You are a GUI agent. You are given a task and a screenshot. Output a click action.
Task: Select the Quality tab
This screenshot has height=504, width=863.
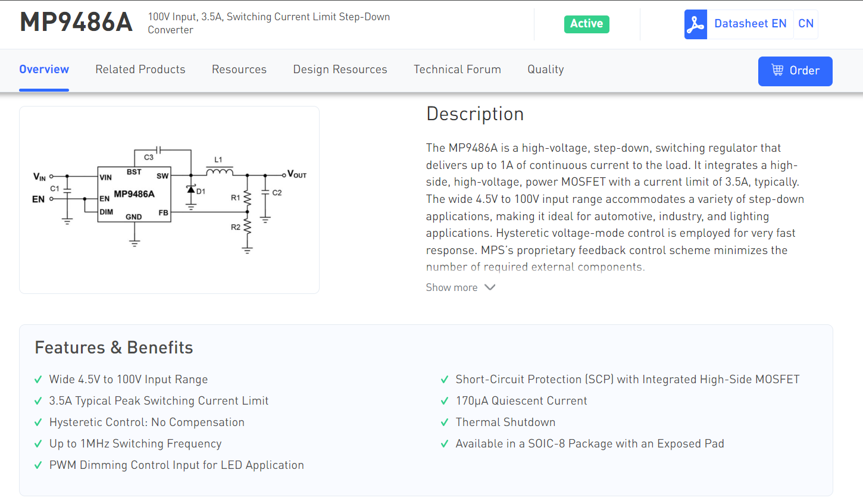545,70
